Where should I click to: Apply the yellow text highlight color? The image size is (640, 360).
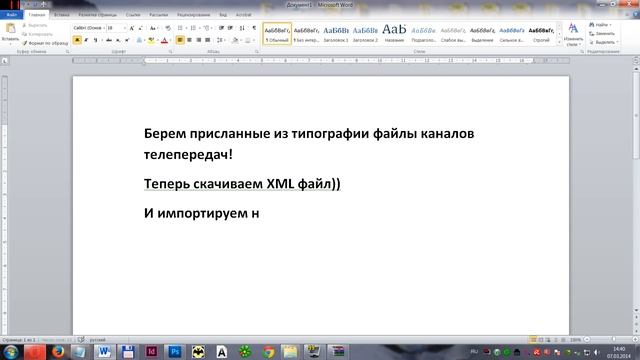(x=151, y=40)
